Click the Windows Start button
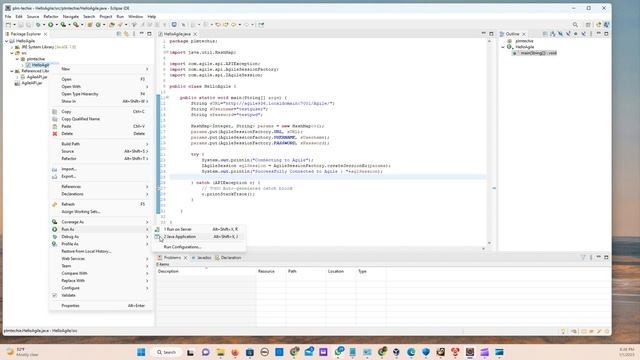 141,352
